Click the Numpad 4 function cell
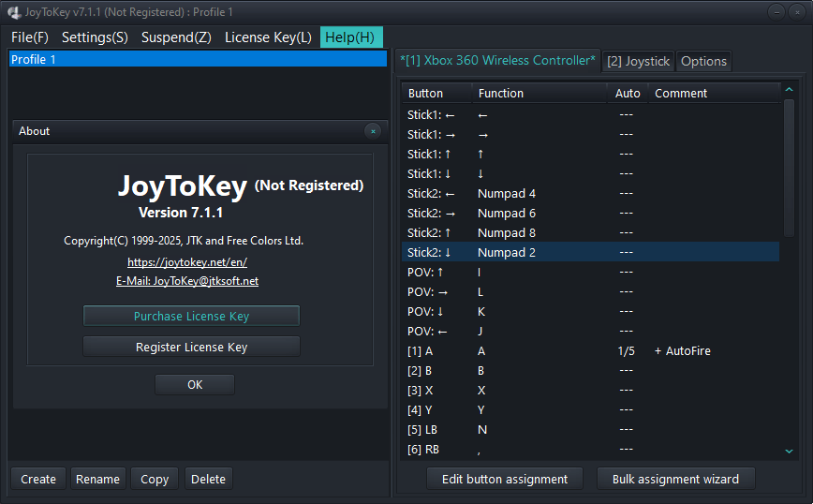The image size is (813, 504). [507, 193]
